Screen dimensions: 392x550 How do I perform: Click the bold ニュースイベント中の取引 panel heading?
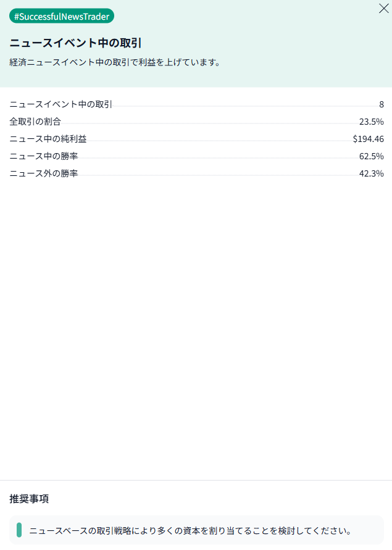coord(76,43)
